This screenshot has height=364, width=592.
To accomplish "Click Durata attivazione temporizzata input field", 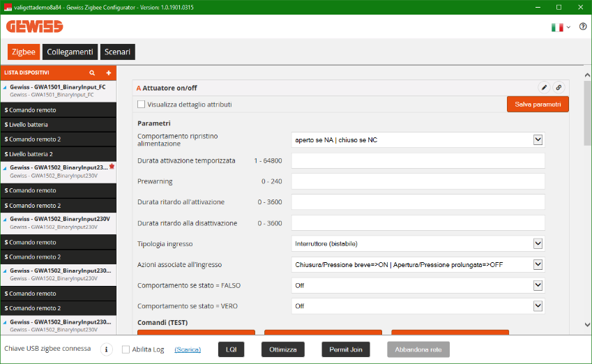I will coord(418,160).
